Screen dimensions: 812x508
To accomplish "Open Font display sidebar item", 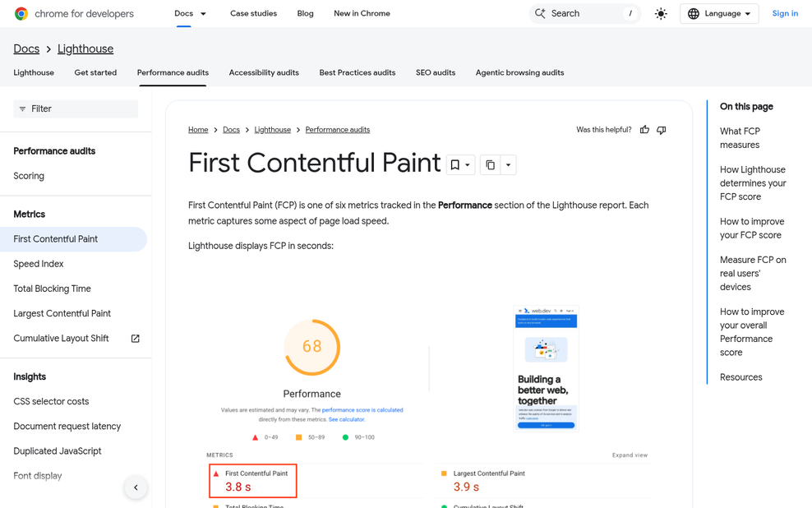I will tap(38, 476).
